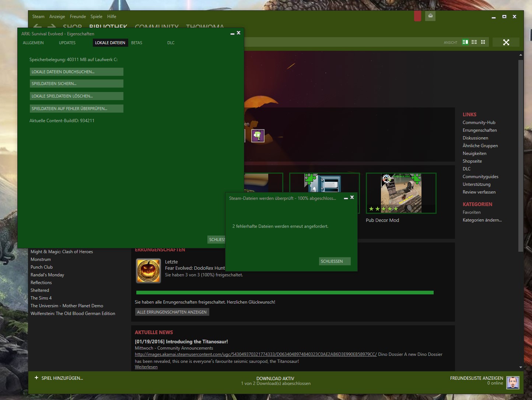Click ALLE ERRUNGENSCHAFTEN ANZEIGEN button
The width and height of the screenshot is (532, 400).
click(172, 312)
